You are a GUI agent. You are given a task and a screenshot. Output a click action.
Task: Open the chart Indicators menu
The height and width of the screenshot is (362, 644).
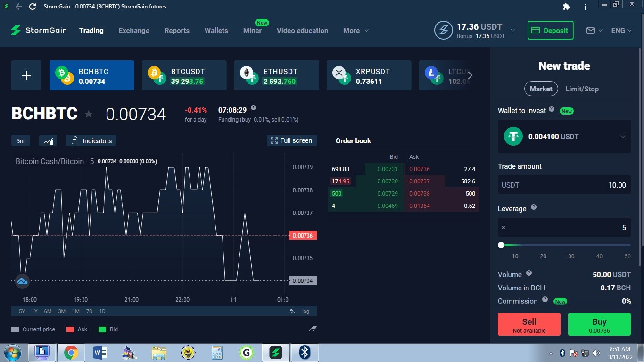click(91, 140)
